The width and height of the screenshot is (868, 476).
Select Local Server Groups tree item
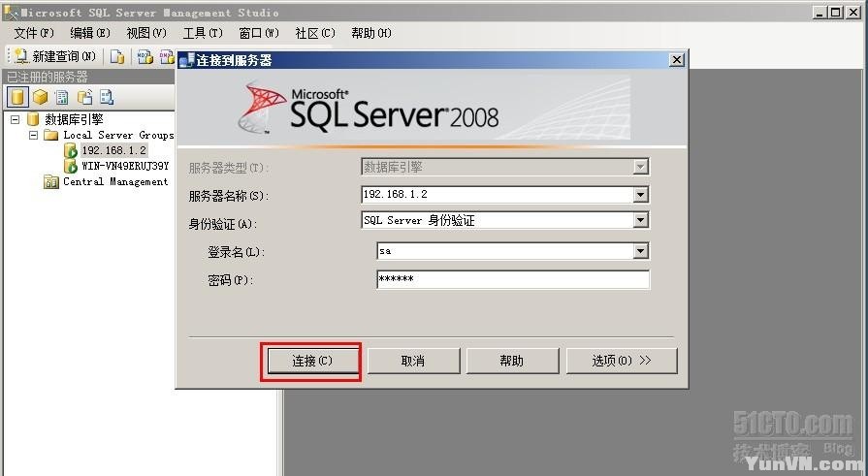click(118, 135)
